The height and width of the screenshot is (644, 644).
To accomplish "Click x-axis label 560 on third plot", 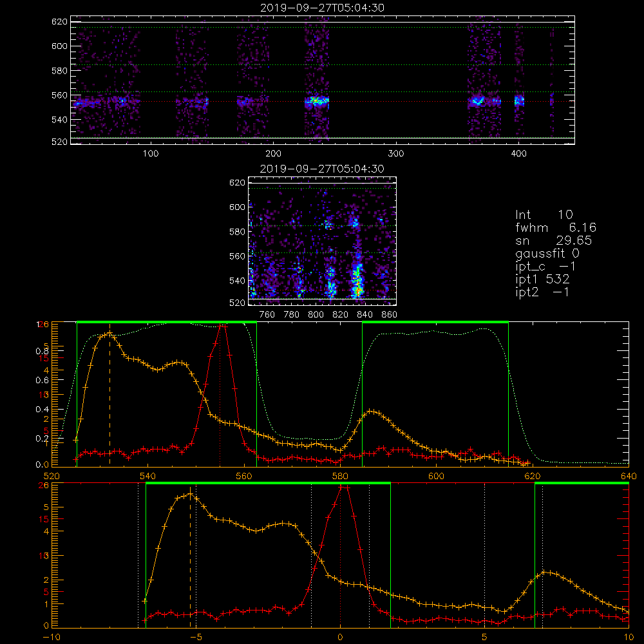I will [244, 476].
